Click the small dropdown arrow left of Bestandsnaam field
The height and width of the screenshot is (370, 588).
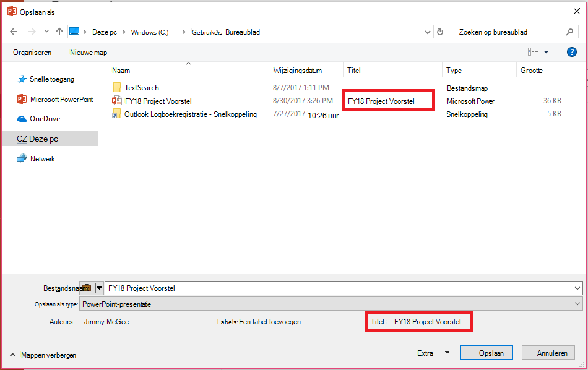click(x=99, y=288)
